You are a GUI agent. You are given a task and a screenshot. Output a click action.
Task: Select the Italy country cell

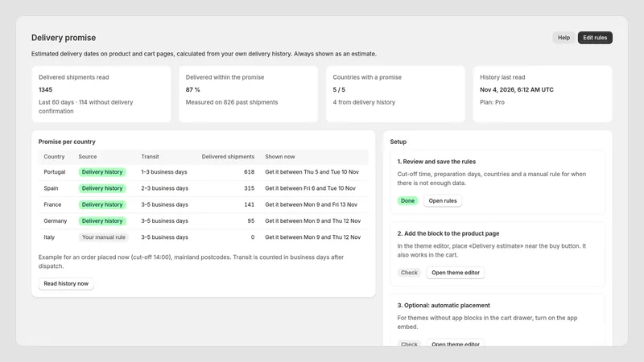coord(49,237)
